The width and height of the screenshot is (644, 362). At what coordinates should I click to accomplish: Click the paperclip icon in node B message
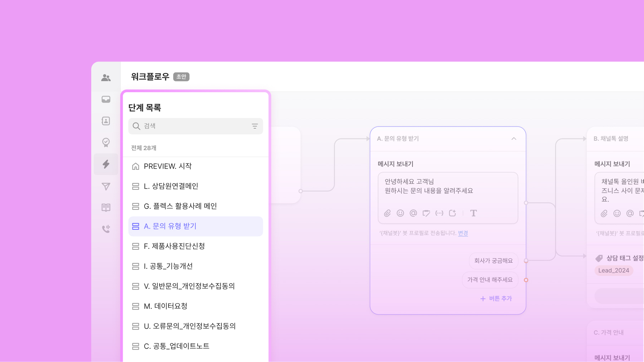pyautogui.click(x=604, y=214)
